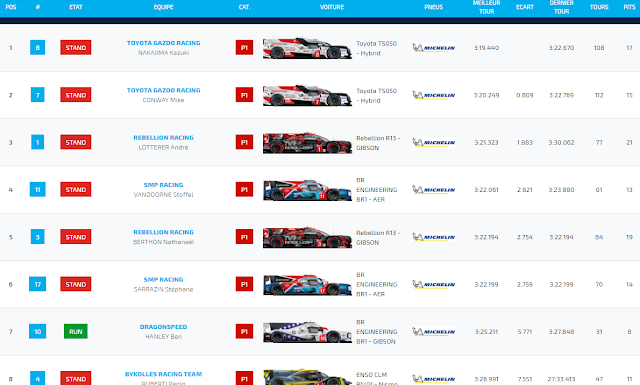
Task: Click the P1 category badge for Hanley
Action: [x=244, y=332]
